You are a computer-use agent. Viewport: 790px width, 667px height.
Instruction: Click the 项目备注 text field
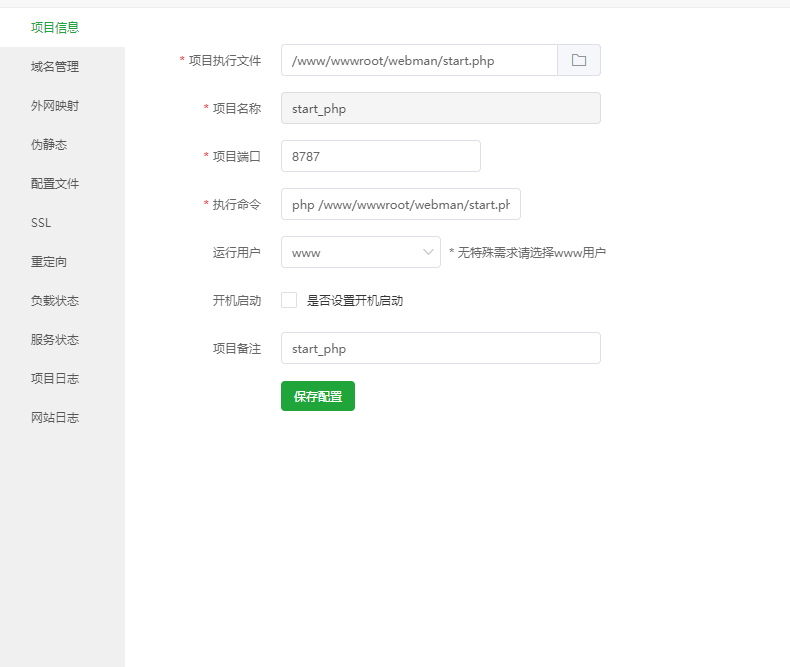(x=440, y=348)
